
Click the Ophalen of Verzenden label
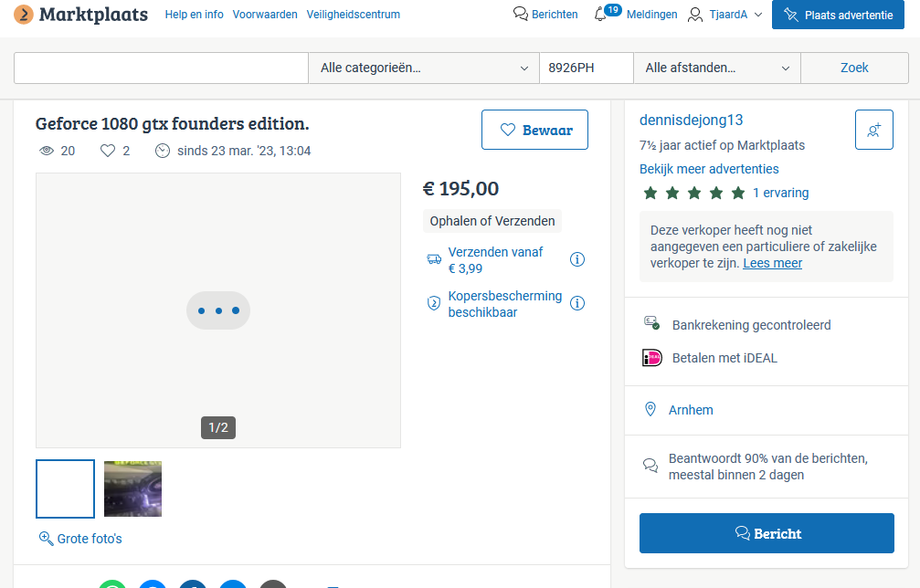click(x=492, y=221)
